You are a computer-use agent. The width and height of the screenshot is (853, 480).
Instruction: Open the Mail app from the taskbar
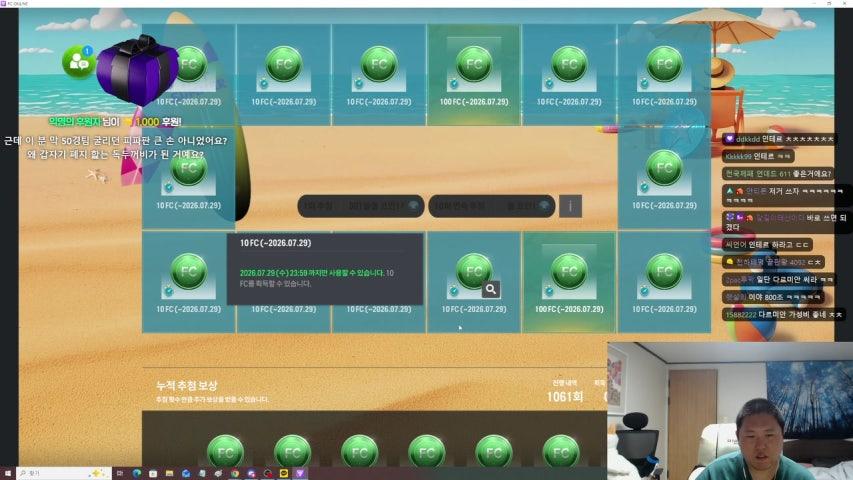coord(186,473)
